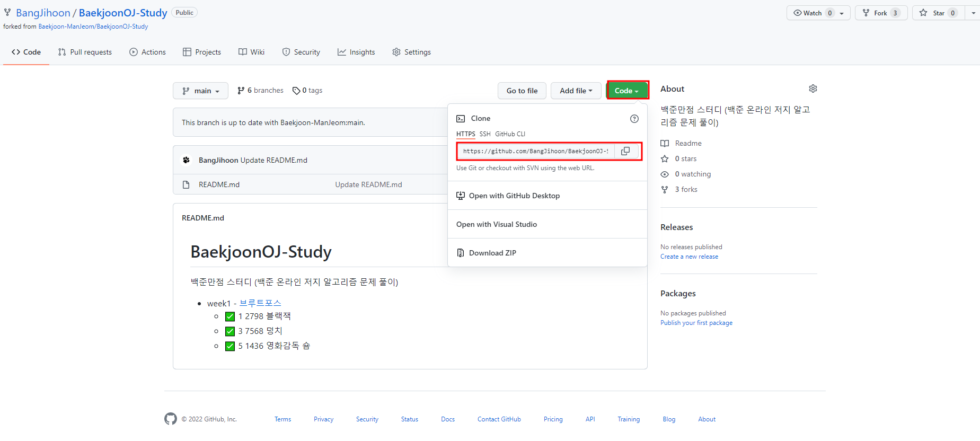Screen dimensions: 980x441
Task: Open the Wiki tab
Action: [251, 52]
